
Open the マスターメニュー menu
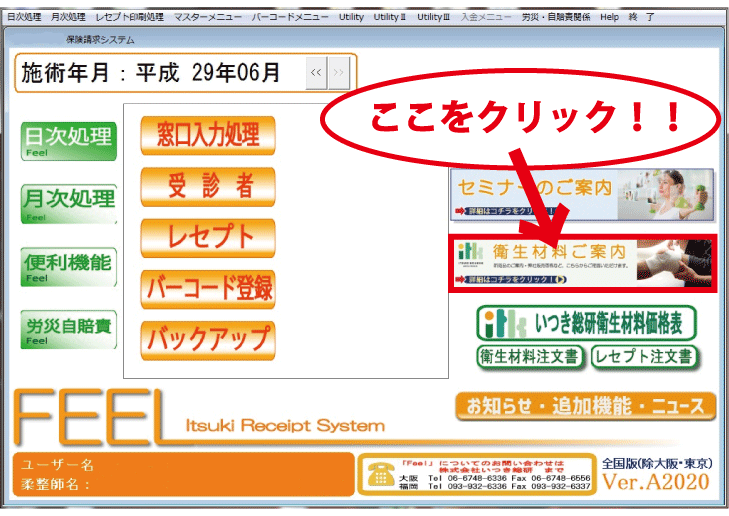[x=207, y=17]
